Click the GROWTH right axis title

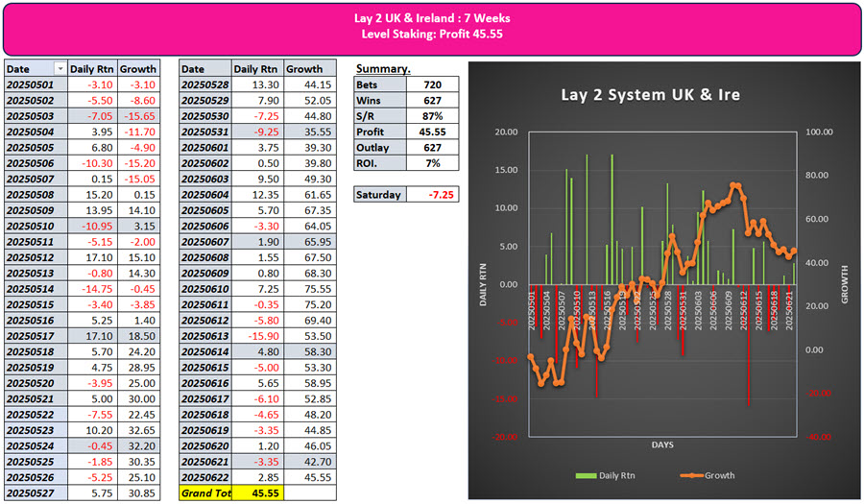click(x=845, y=284)
